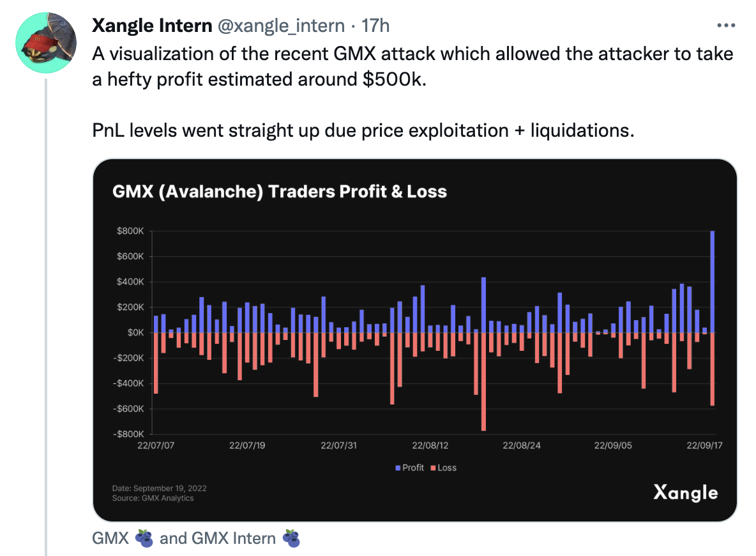The width and height of the screenshot is (756, 556).
Task: Open the 17h timestamp link
Action: point(375,26)
